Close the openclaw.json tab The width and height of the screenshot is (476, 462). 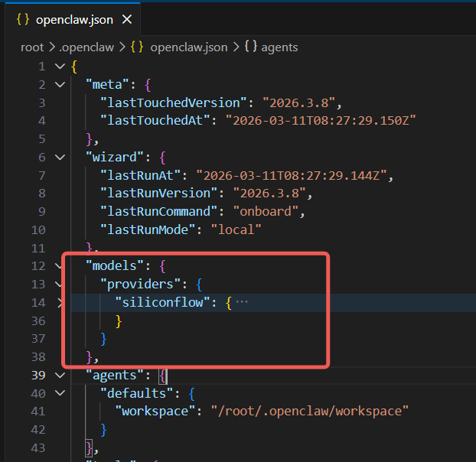(x=127, y=20)
